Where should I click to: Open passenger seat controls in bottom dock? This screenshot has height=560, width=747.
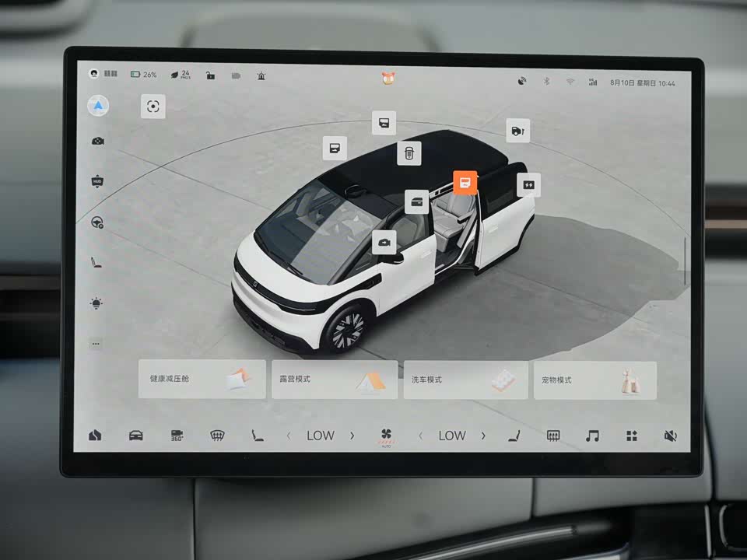[x=514, y=436]
